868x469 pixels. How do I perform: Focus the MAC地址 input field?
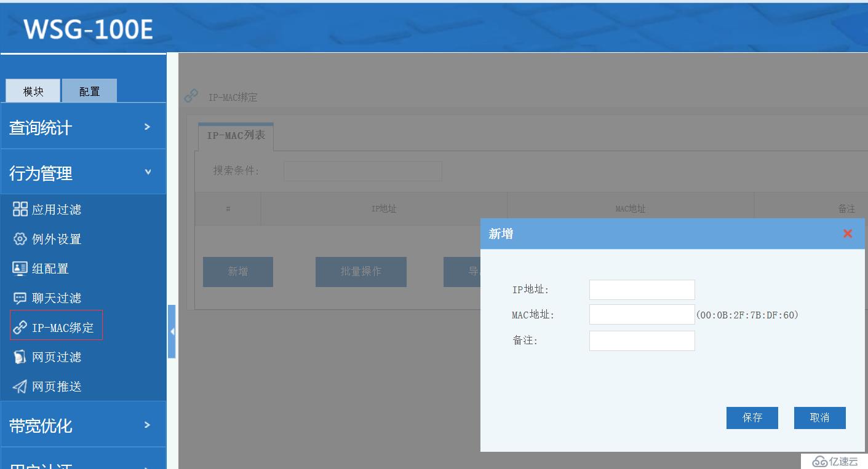click(642, 314)
